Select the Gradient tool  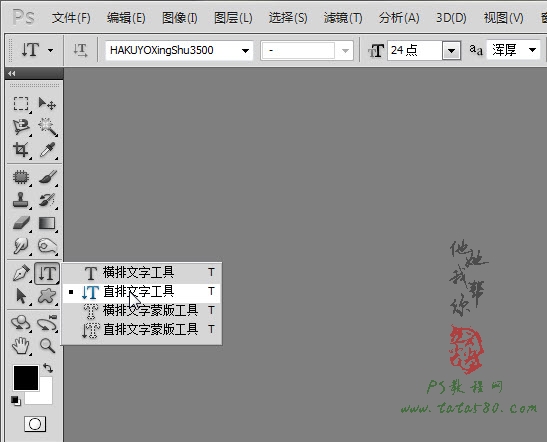(47, 223)
